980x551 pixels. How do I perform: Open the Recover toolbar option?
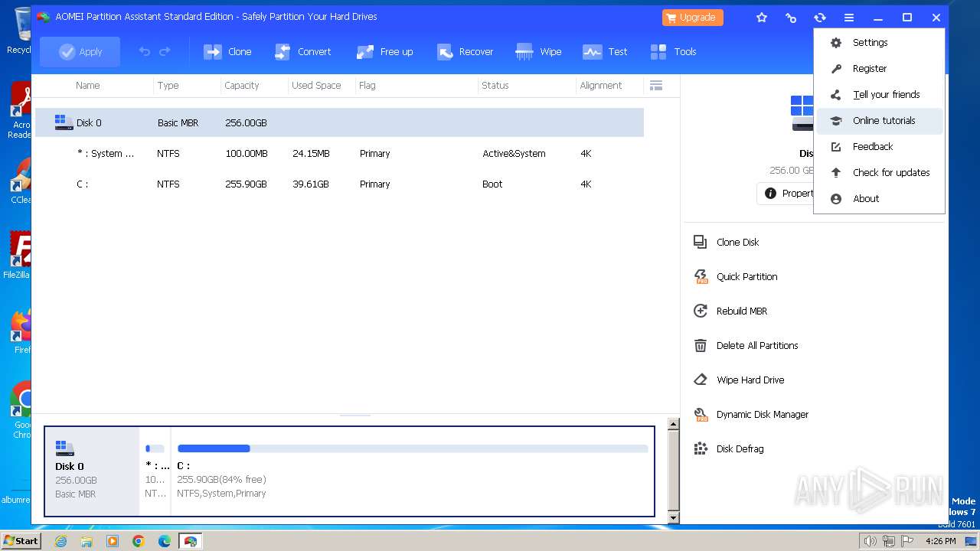coord(465,52)
